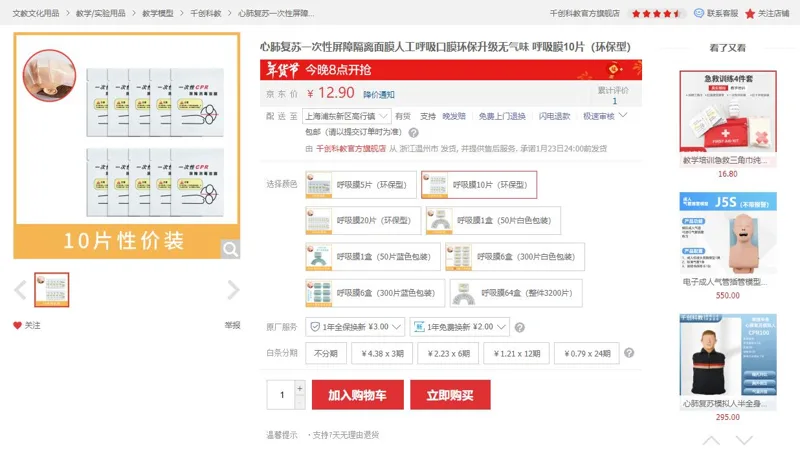The height and width of the screenshot is (451, 800).
Task: Select 呼吸膜6盒 (300片蓝色包装) option
Action: (375, 293)
